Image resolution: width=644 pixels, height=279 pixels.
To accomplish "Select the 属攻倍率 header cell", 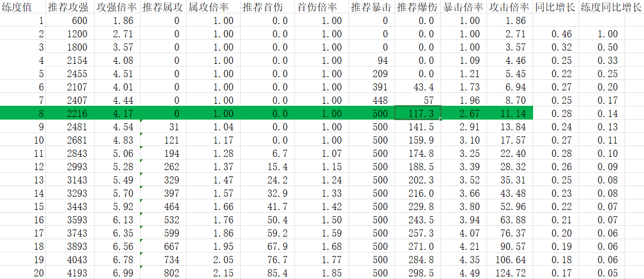I will click(x=213, y=7).
